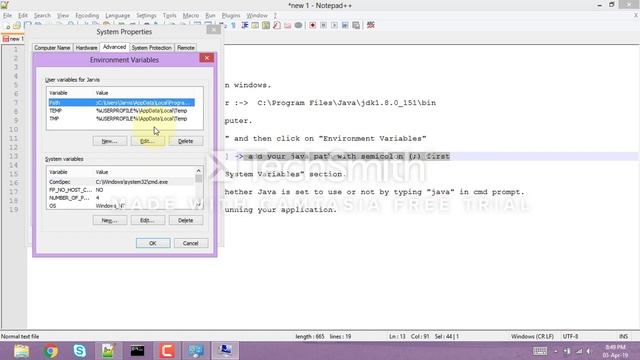Select the Path user variable row

(x=121, y=102)
